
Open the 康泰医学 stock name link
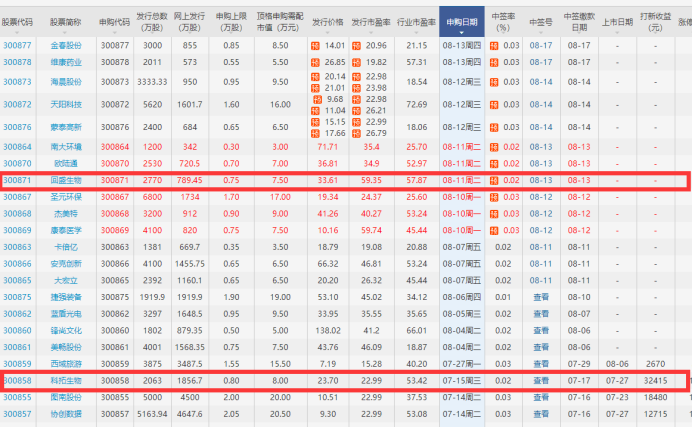66,230
